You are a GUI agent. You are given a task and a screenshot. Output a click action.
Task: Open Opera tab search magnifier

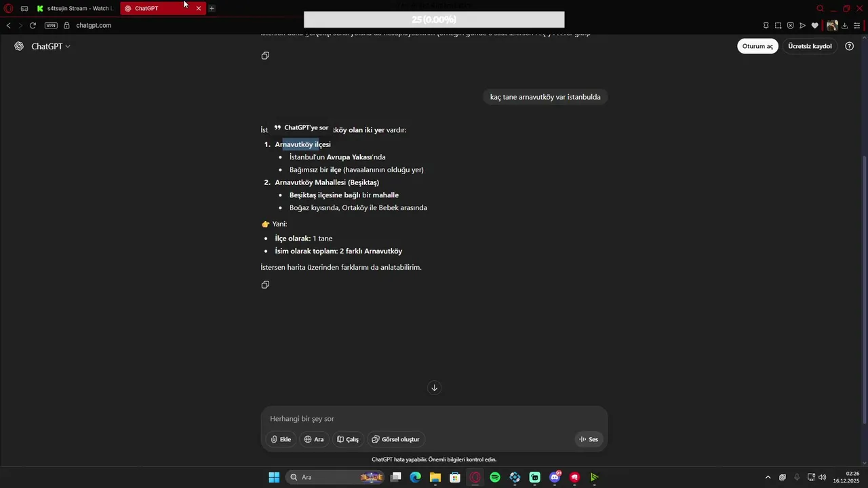(x=820, y=8)
